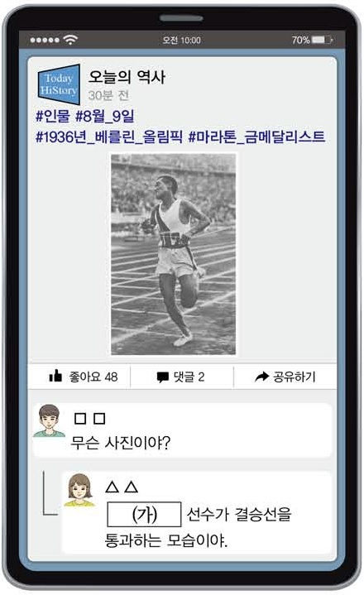The image size is (364, 595).
Task: Open the 오늘의 역사 page name
Action: (127, 77)
